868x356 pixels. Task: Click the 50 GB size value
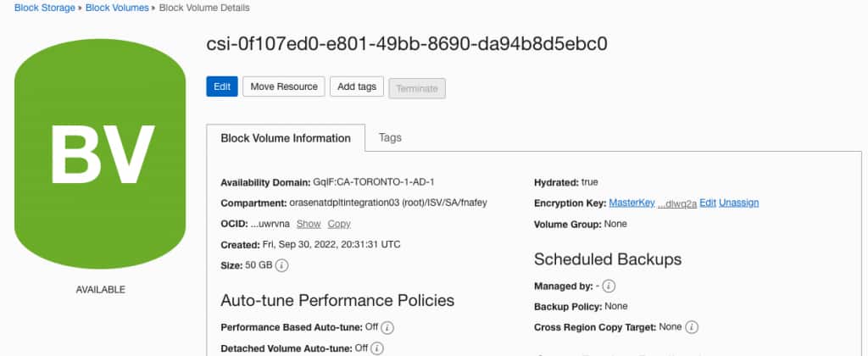coord(259,265)
